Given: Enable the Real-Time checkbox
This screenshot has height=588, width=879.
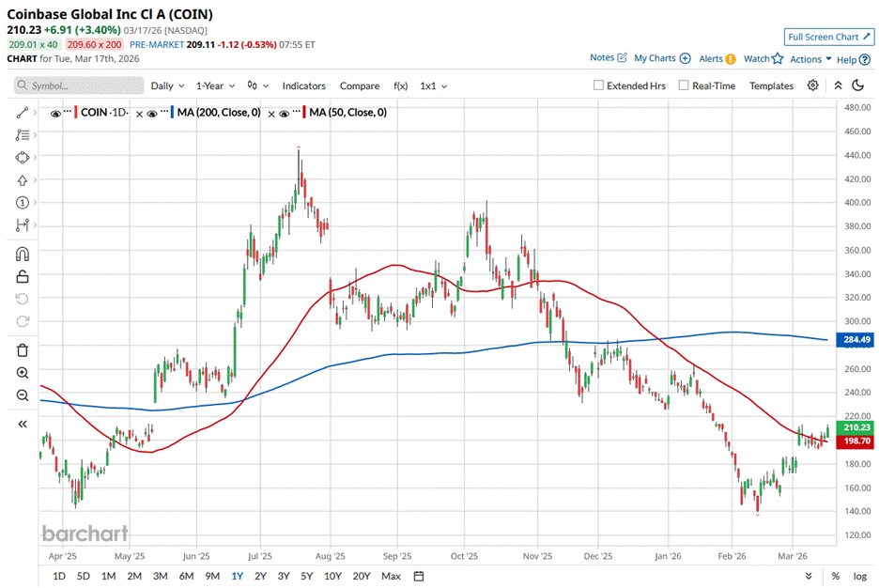Looking at the screenshot, I should pyautogui.click(x=684, y=85).
